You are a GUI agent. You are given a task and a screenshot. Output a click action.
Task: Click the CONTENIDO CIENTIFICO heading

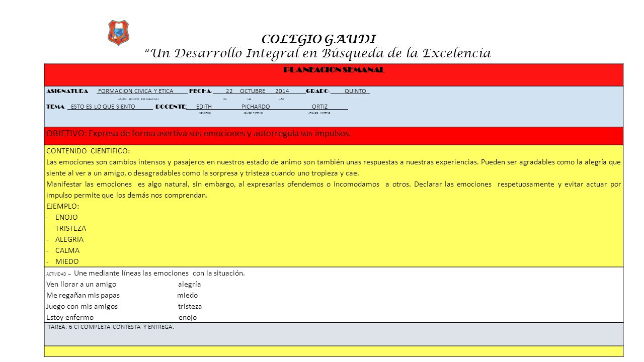tap(88, 151)
